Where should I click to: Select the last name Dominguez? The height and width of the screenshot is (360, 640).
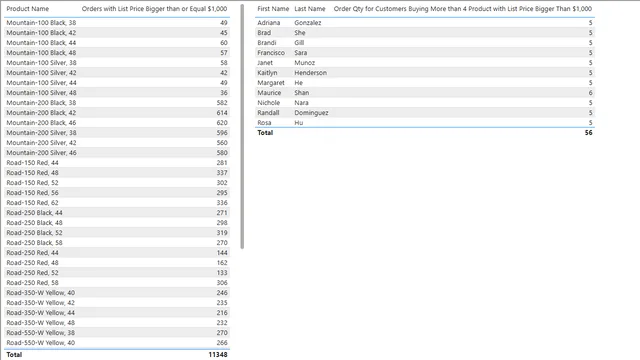point(311,113)
